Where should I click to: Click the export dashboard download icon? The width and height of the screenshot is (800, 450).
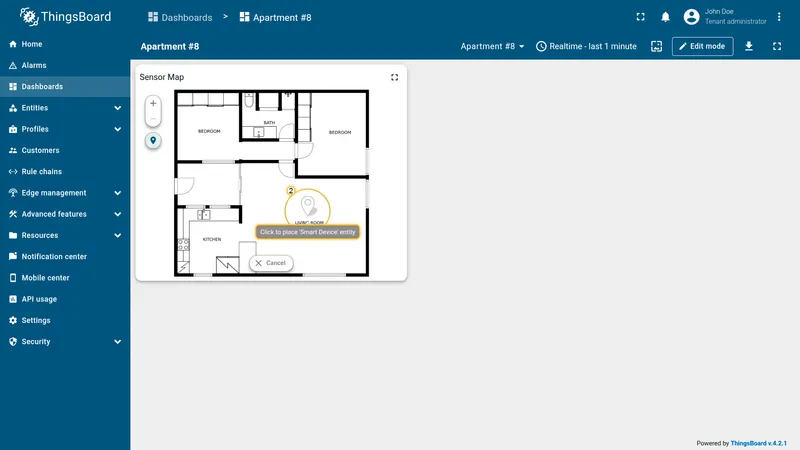(x=748, y=46)
